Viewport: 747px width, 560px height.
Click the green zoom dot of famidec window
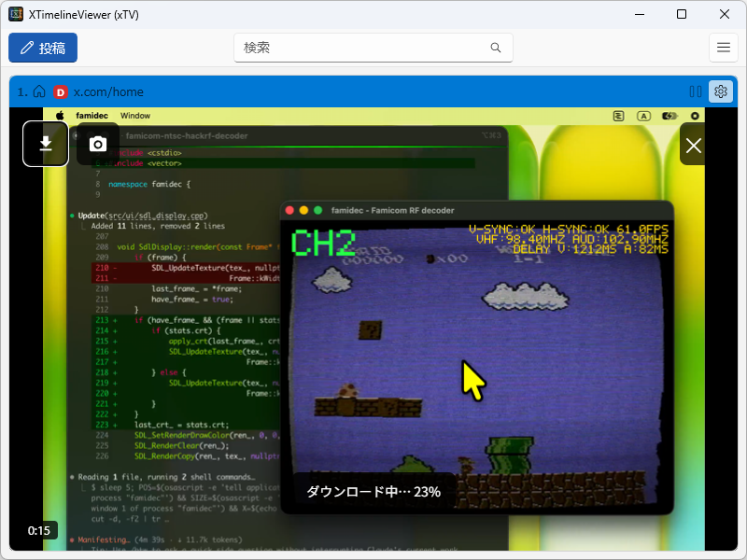317,211
